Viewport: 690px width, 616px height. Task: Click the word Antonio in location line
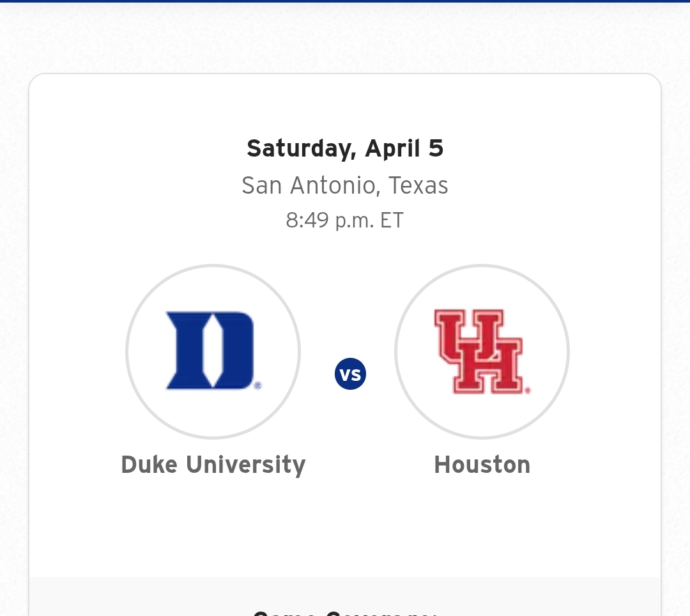(x=334, y=185)
